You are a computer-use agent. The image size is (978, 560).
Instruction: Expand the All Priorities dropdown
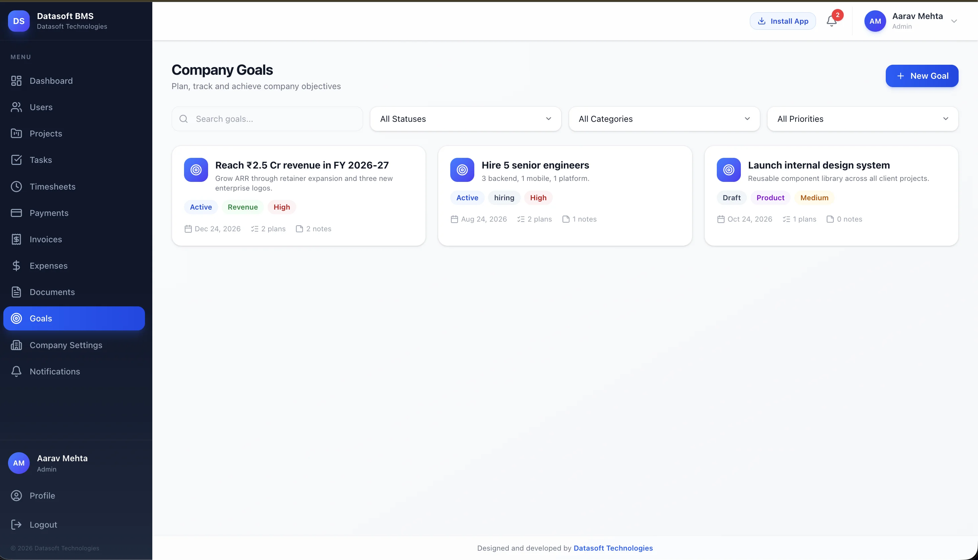coord(862,119)
